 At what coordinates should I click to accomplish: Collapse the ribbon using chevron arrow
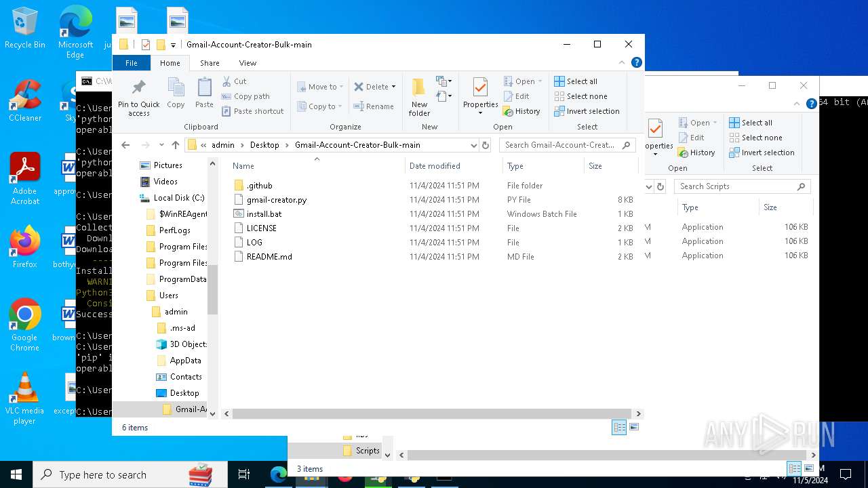pyautogui.click(x=622, y=63)
